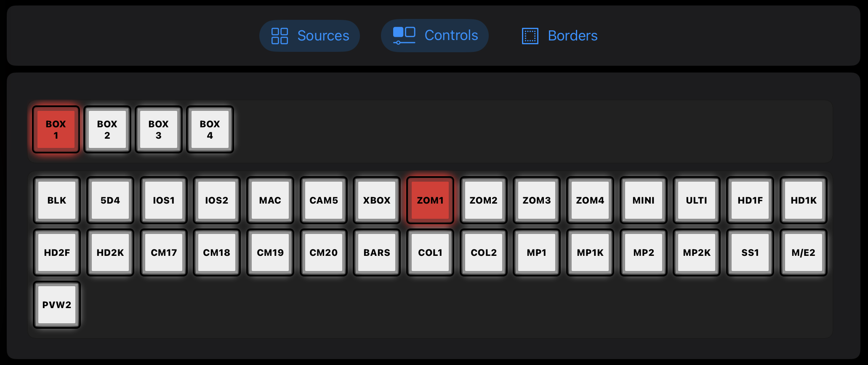This screenshot has width=868, height=365.
Task: Select the MAC source
Action: tap(270, 200)
